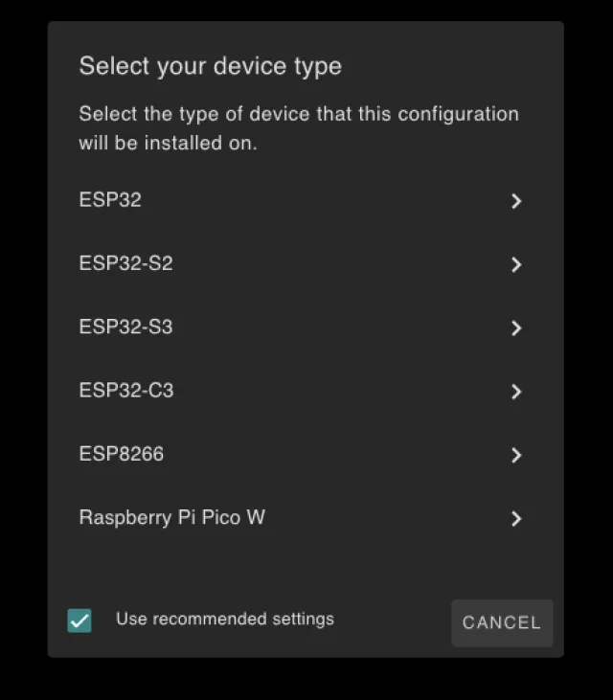
Task: Click the right chevron for ESP32-S3
Action: [x=516, y=327]
